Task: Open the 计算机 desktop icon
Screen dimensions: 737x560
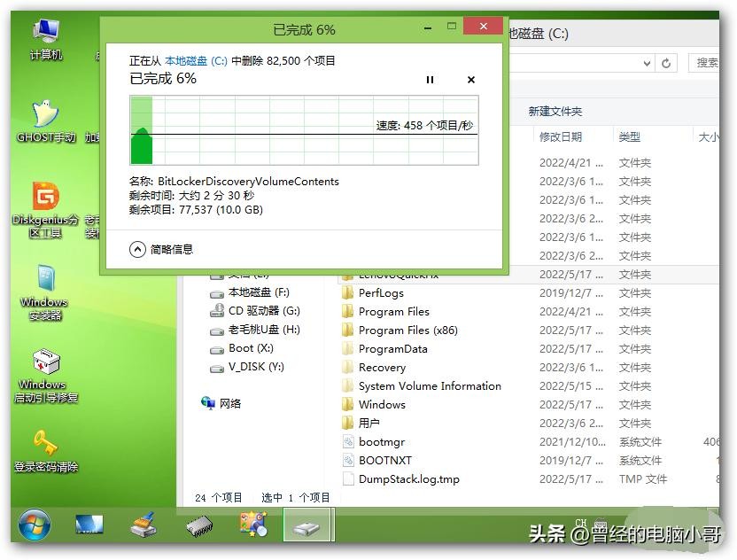Action: point(46,37)
